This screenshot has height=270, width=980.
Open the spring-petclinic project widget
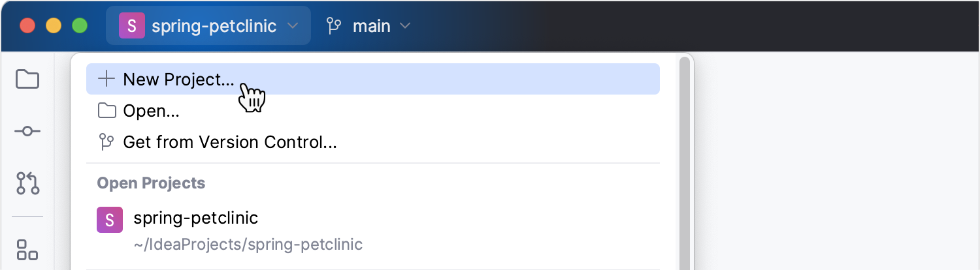pyautogui.click(x=208, y=26)
